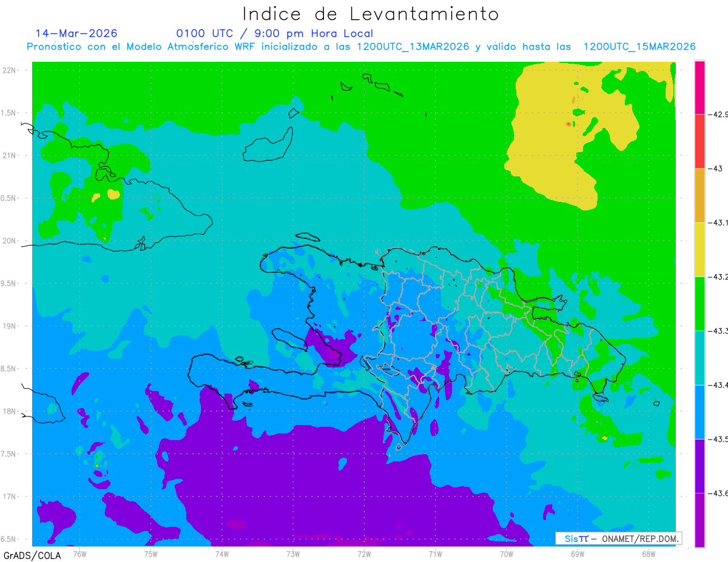Select the date text "14-Mar-2026"
This screenshot has width=728, height=562.
point(76,33)
